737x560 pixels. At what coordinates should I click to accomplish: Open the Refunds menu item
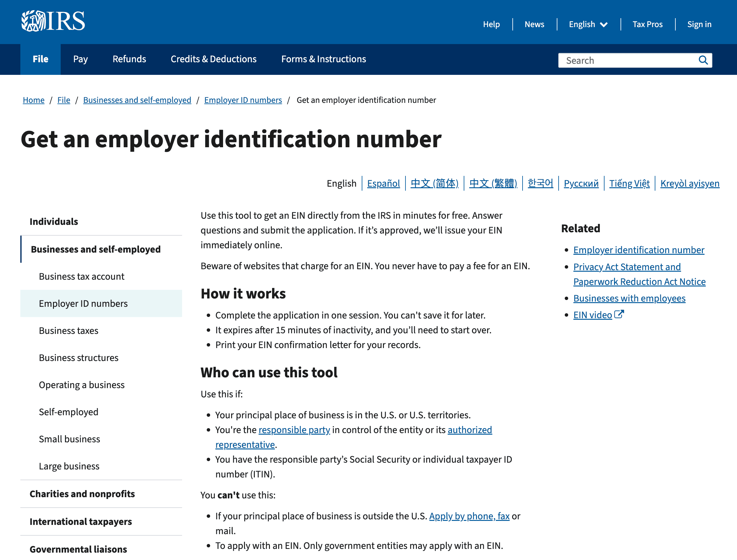coord(129,59)
